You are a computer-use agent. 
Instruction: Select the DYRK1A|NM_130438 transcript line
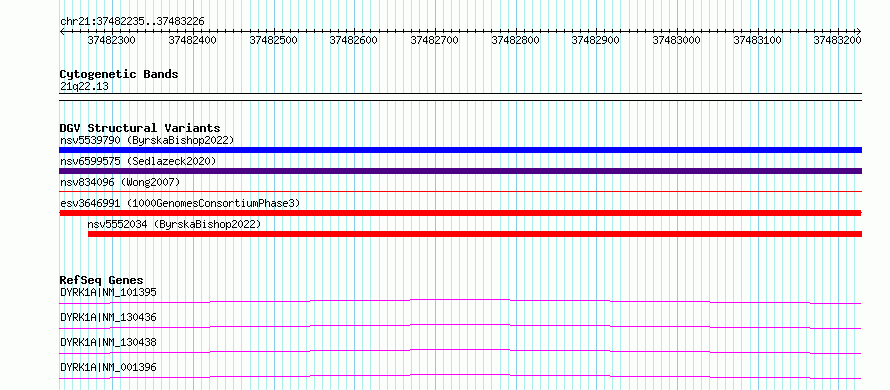460,351
